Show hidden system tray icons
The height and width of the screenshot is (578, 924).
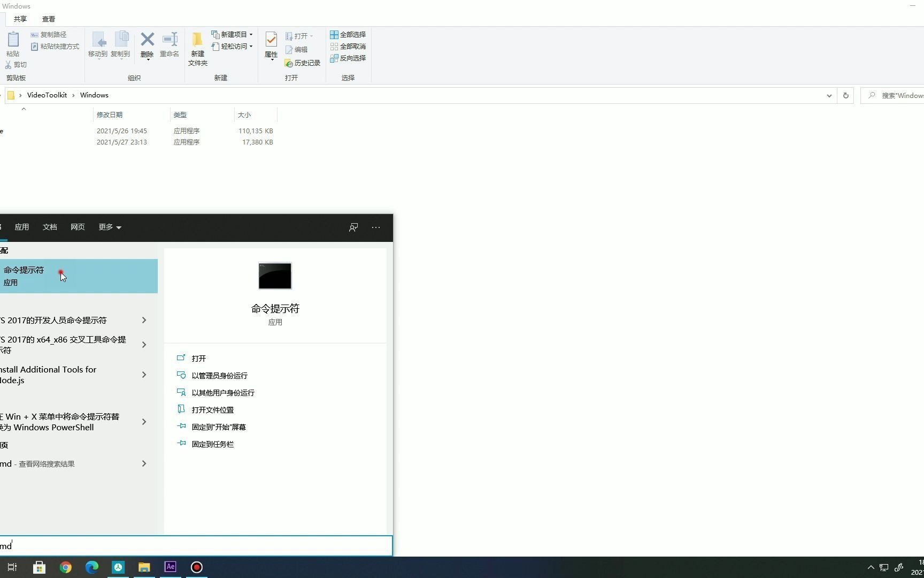click(871, 567)
